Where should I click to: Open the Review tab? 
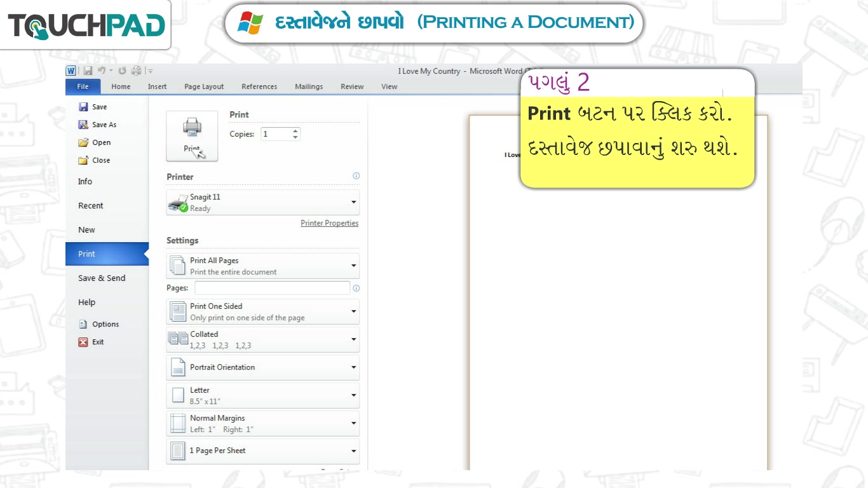[352, 86]
